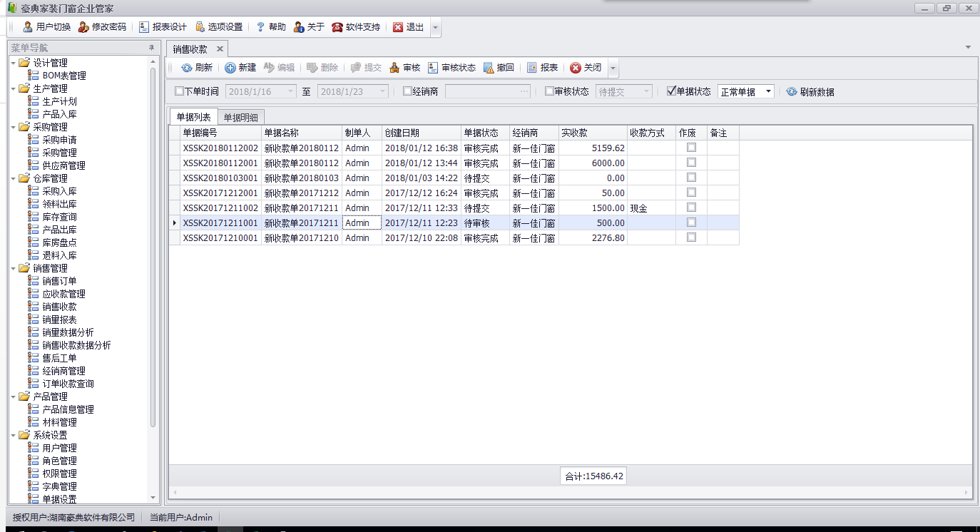Click the 软件支持 phone icon
Screen dimensions: 980x532
pyautogui.click(x=337, y=27)
